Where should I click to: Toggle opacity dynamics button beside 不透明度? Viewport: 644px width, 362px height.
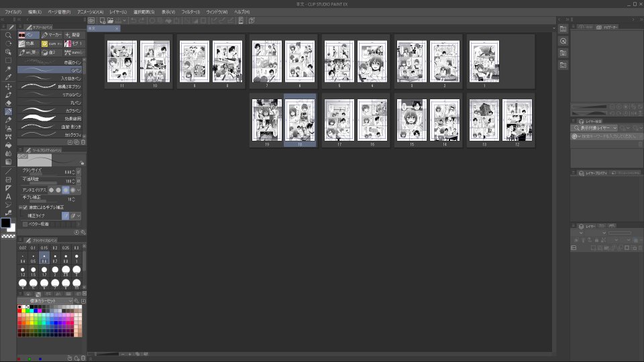tap(79, 180)
